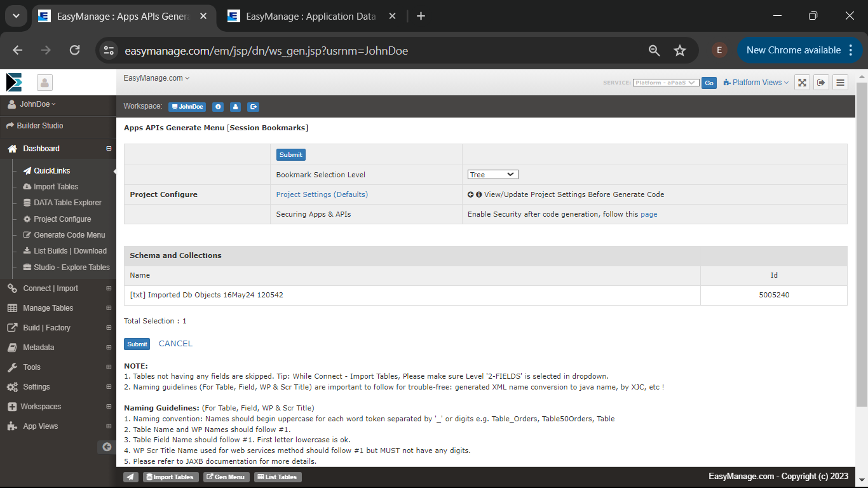868x488 pixels.
Task: Click the Id value 5005240
Action: [x=774, y=295]
